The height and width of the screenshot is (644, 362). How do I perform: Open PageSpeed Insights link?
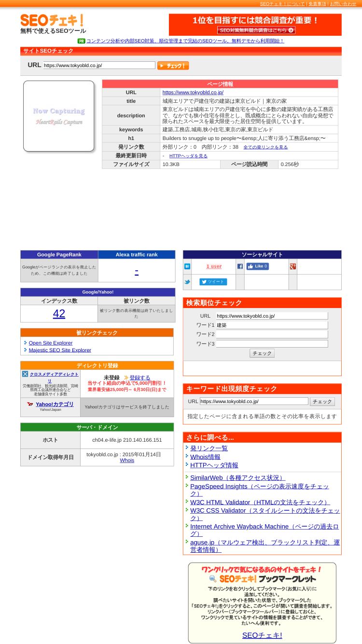coord(260,490)
